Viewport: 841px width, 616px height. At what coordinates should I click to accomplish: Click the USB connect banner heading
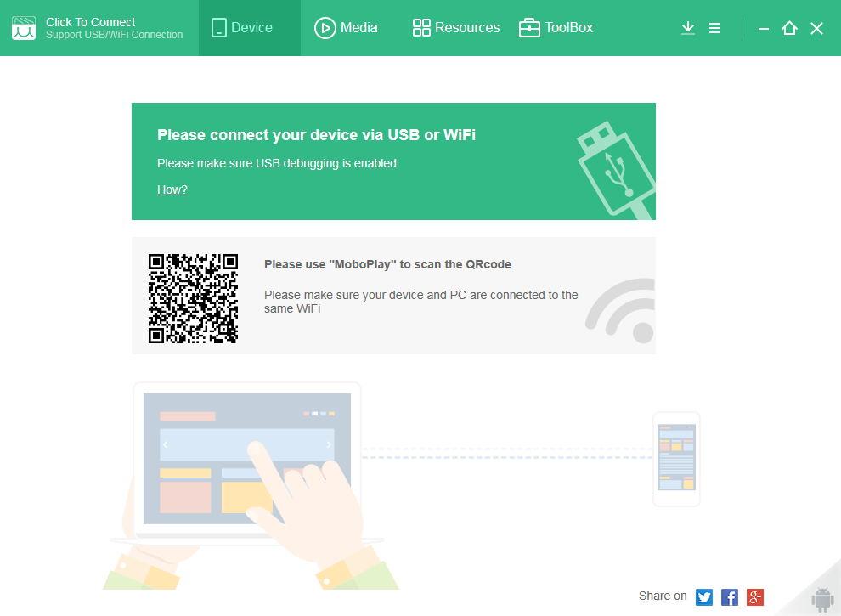click(317, 135)
